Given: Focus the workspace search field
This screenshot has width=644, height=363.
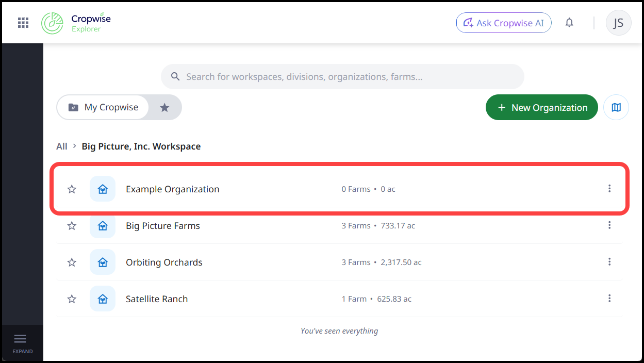Looking at the screenshot, I should (x=342, y=77).
